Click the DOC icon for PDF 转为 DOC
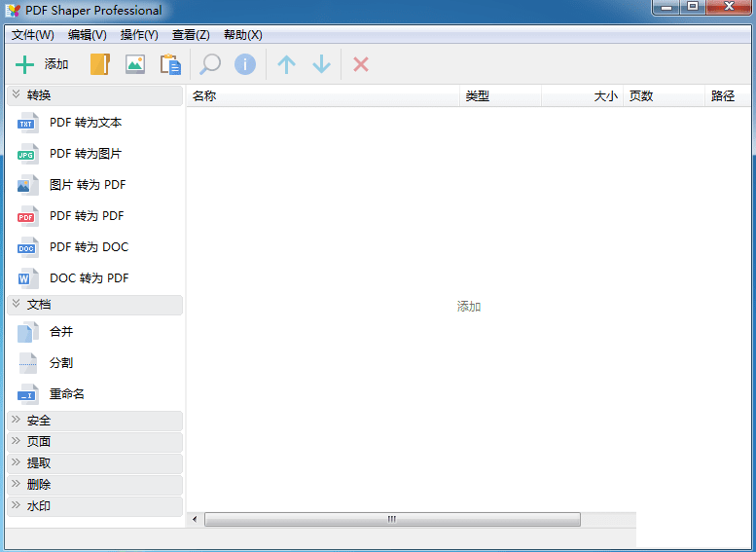 click(28, 247)
